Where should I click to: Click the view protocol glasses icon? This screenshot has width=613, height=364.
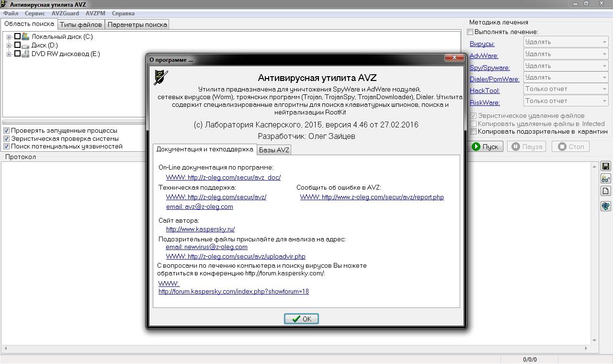(x=605, y=179)
